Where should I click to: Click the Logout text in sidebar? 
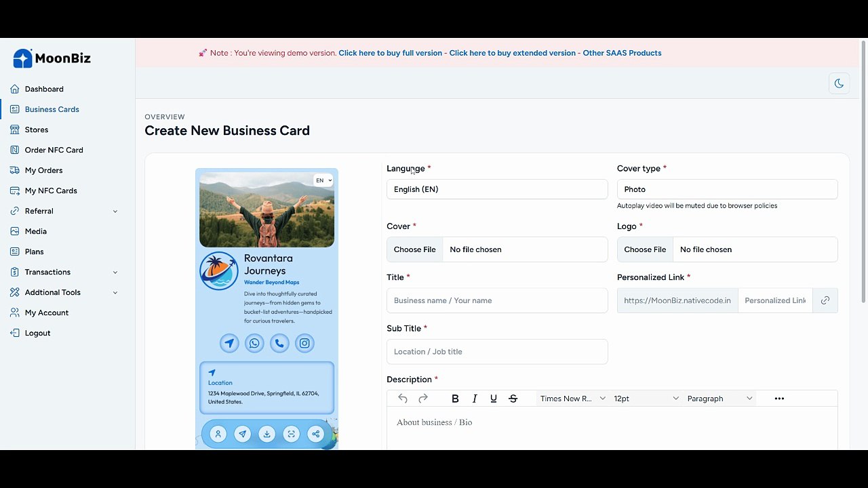[x=37, y=333]
